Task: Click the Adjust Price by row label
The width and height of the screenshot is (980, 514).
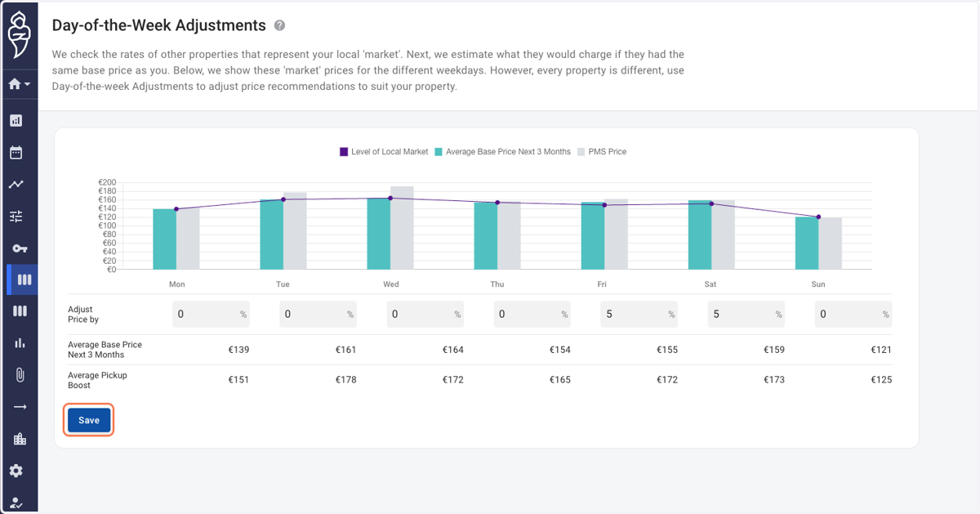Action: click(x=83, y=315)
